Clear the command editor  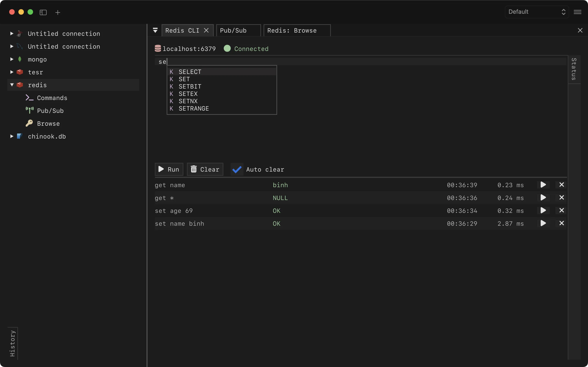[x=205, y=169]
